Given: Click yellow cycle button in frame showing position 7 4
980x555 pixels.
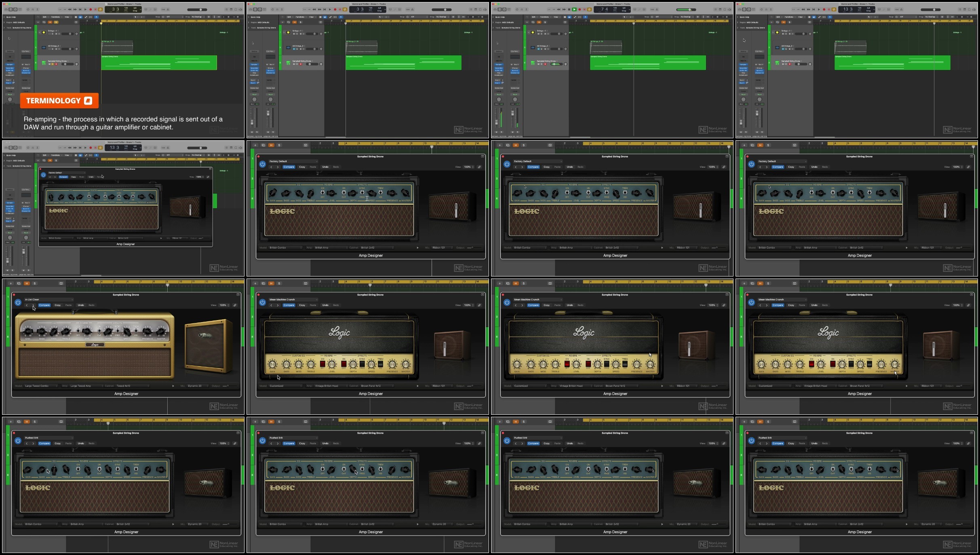Looking at the screenshot, I should [x=589, y=9].
